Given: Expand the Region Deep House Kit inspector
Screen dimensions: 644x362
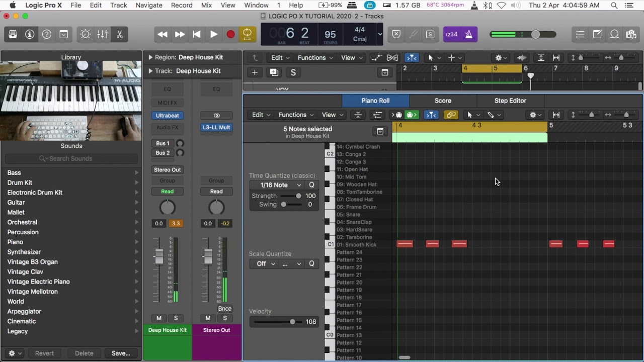Looking at the screenshot, I should click(150, 57).
